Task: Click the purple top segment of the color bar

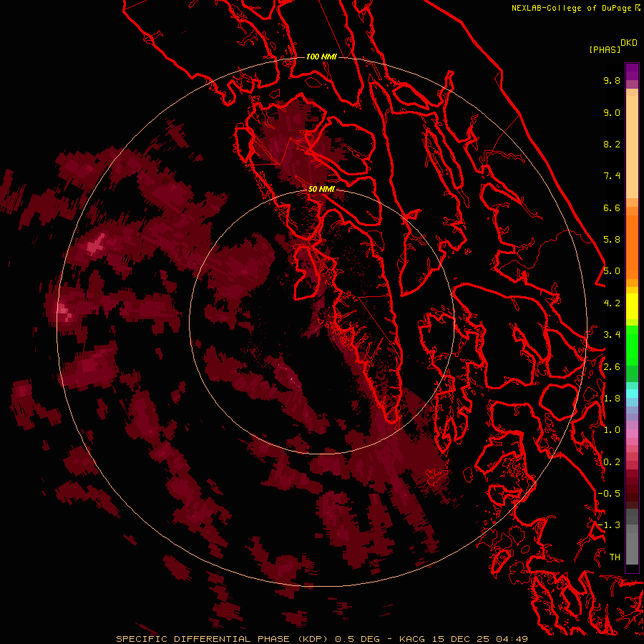Action: tap(632, 72)
